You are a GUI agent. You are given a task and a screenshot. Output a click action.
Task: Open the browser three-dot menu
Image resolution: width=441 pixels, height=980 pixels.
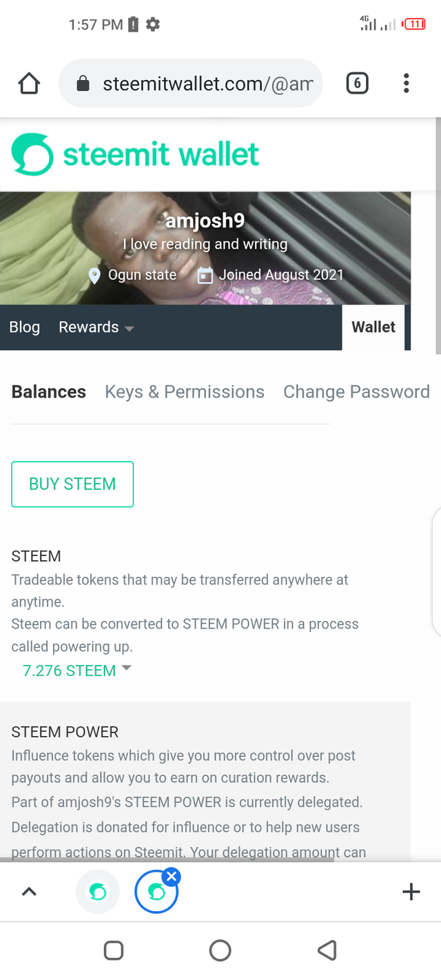click(407, 83)
